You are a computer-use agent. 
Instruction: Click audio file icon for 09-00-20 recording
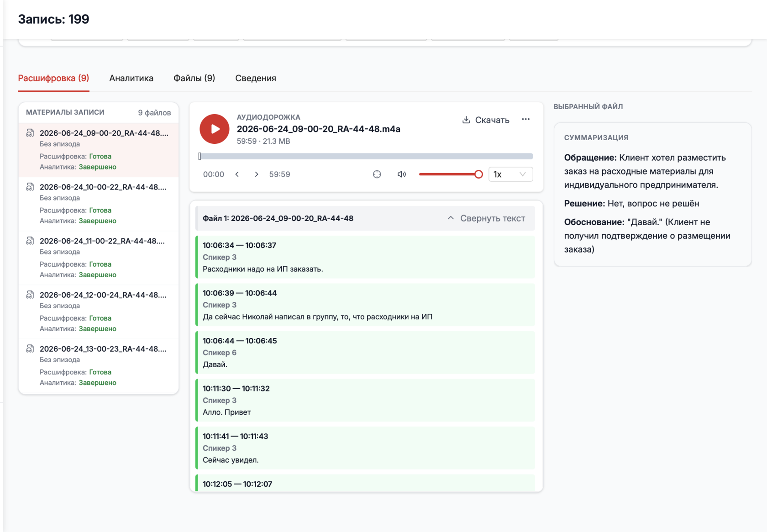tap(30, 133)
